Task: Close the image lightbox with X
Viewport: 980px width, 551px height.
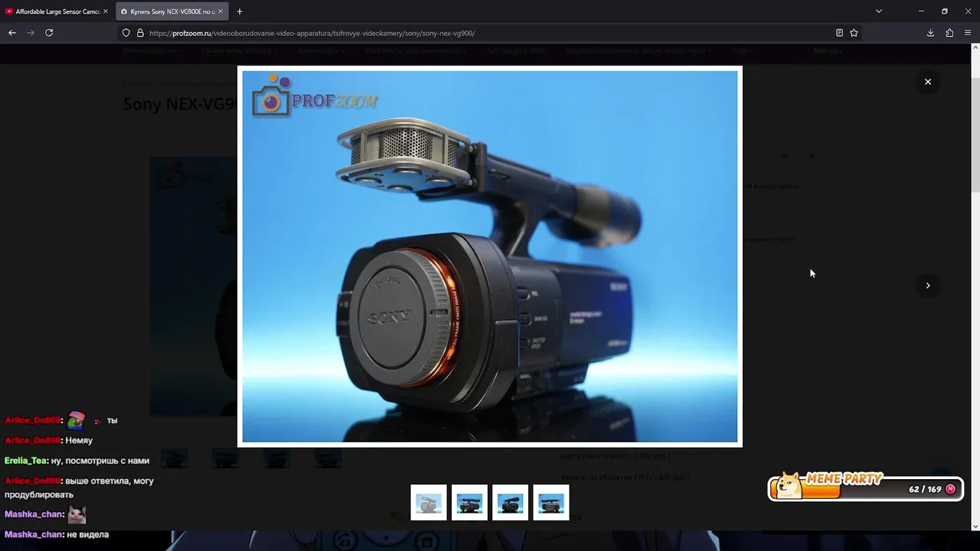Action: click(x=927, y=82)
